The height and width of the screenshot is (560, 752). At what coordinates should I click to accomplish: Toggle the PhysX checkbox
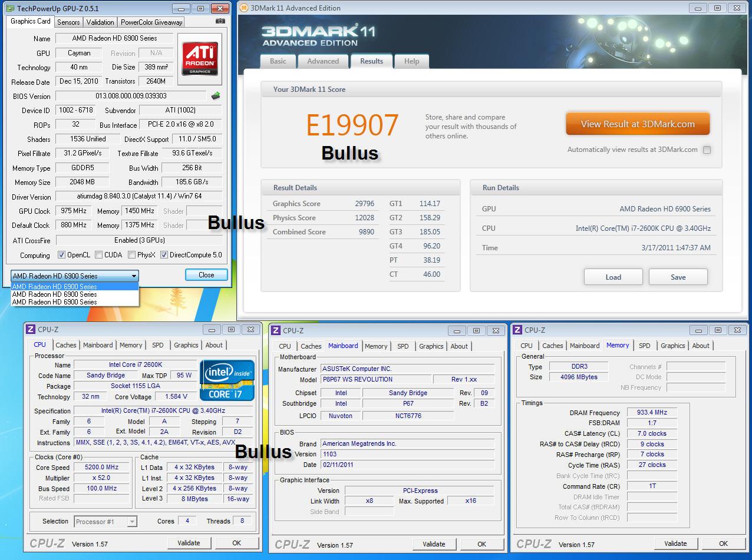[x=131, y=255]
